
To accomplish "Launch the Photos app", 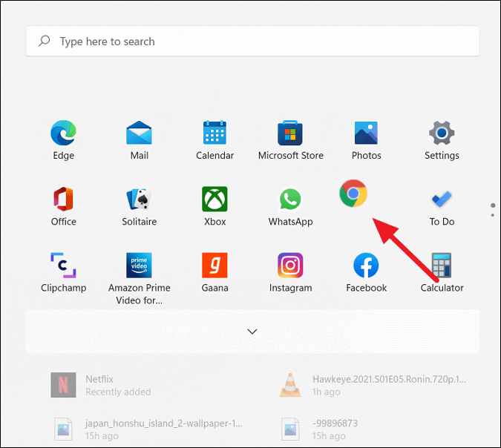I will (x=366, y=140).
